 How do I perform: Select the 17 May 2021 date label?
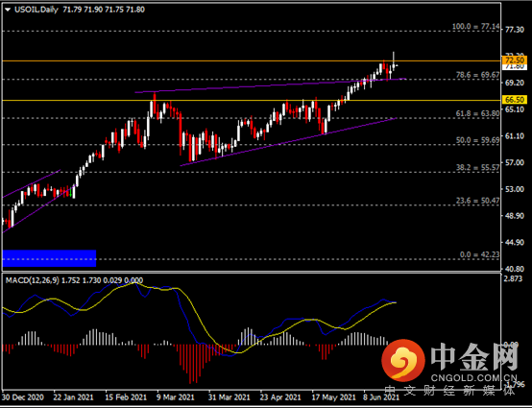pos(333,397)
